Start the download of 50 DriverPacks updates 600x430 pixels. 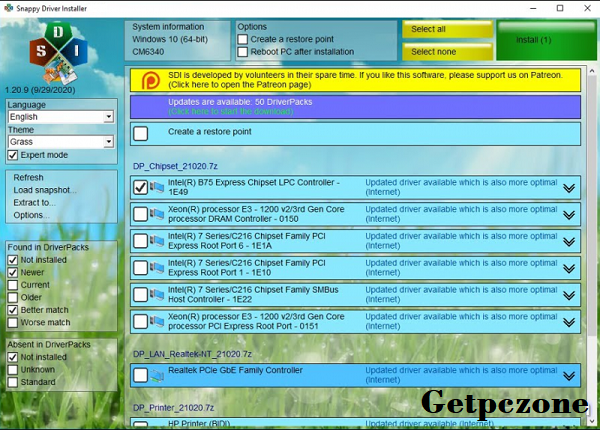pyautogui.click(x=355, y=107)
